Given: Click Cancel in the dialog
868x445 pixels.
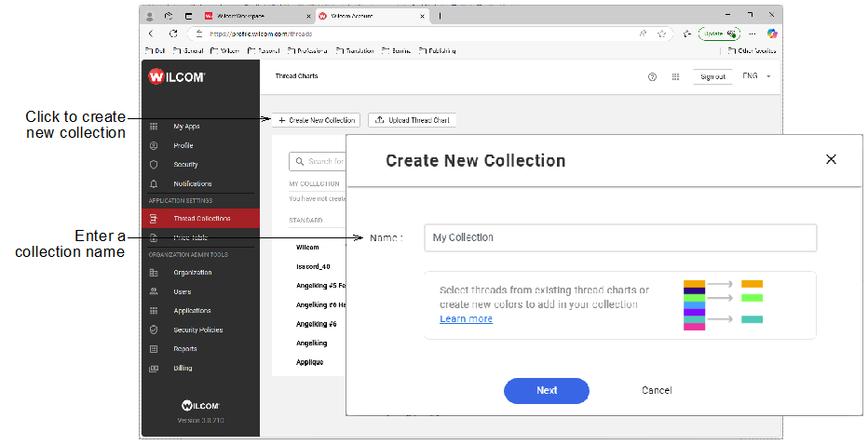Looking at the screenshot, I should (657, 390).
